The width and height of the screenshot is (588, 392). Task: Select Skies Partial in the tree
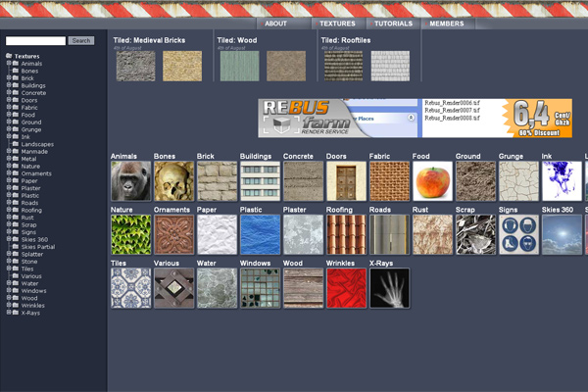38,247
